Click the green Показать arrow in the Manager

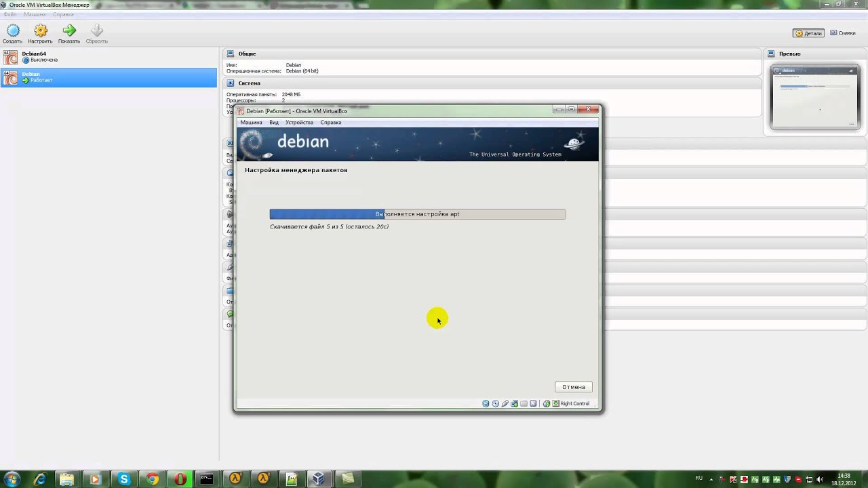click(x=69, y=30)
